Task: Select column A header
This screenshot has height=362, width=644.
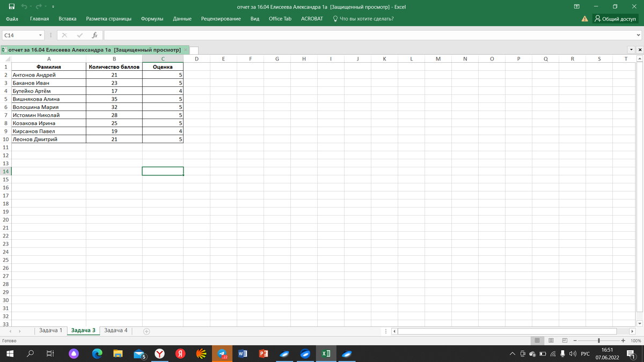Action: [x=49, y=59]
